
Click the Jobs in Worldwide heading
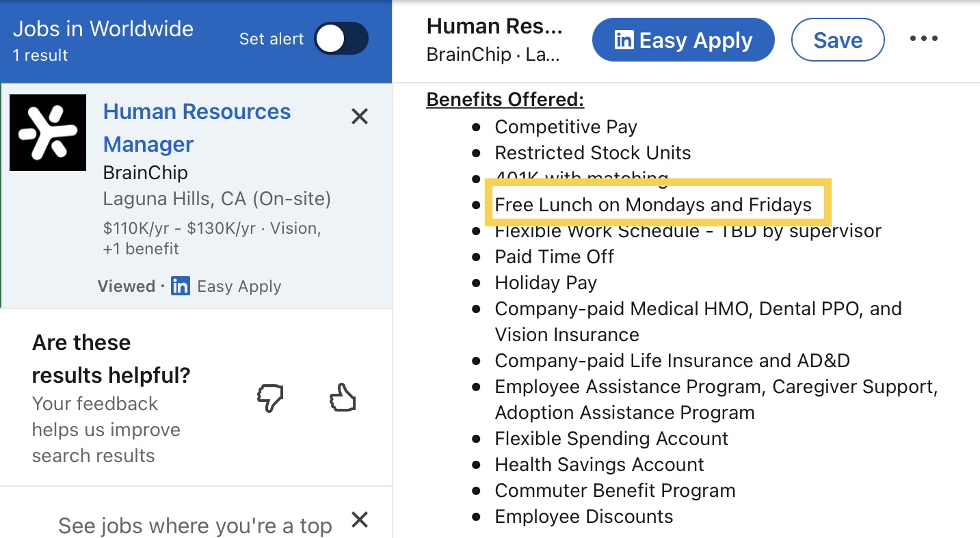(103, 29)
